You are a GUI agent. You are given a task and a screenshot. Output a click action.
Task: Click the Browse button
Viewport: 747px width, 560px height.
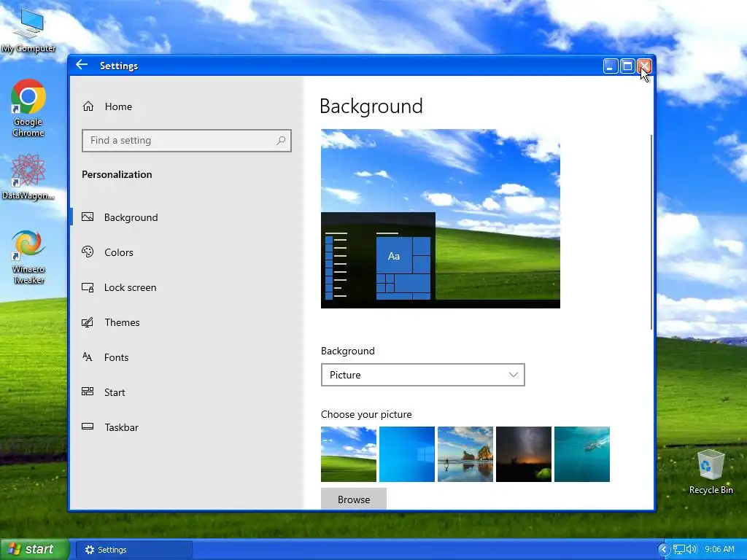coord(354,499)
